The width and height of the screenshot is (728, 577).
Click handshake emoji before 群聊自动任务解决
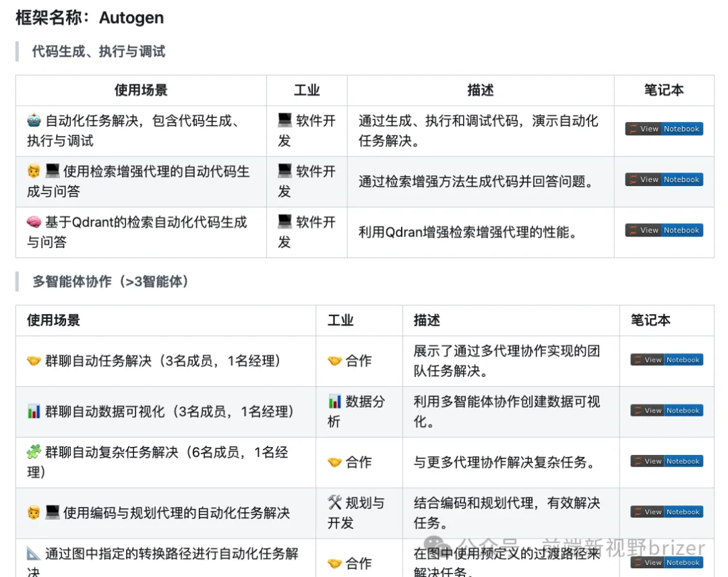[34, 360]
